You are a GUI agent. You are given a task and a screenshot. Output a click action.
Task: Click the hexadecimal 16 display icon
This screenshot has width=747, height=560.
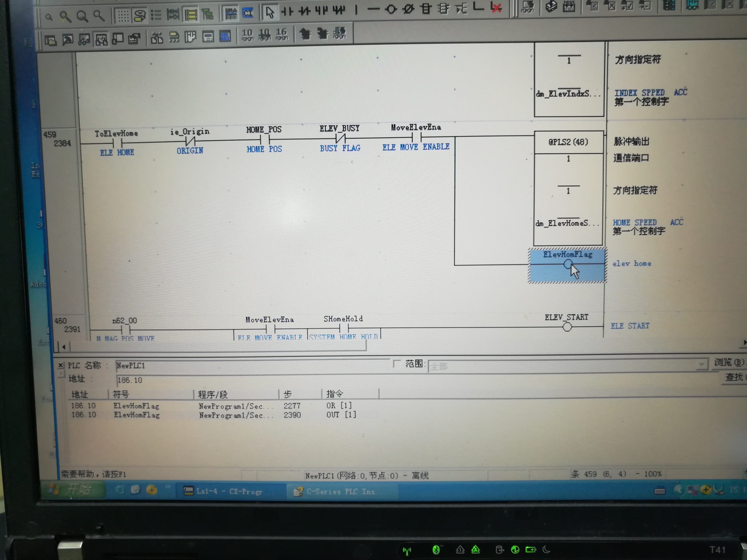(x=281, y=34)
